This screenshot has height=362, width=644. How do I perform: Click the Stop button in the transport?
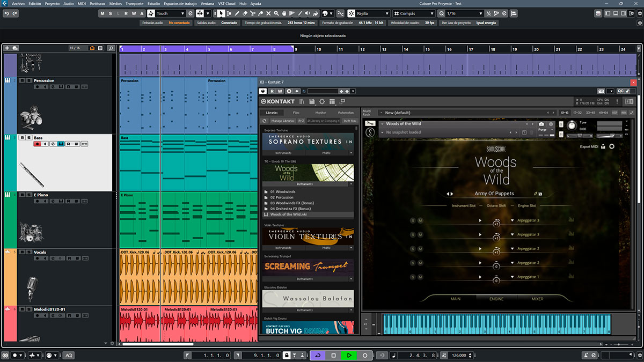(x=333, y=355)
